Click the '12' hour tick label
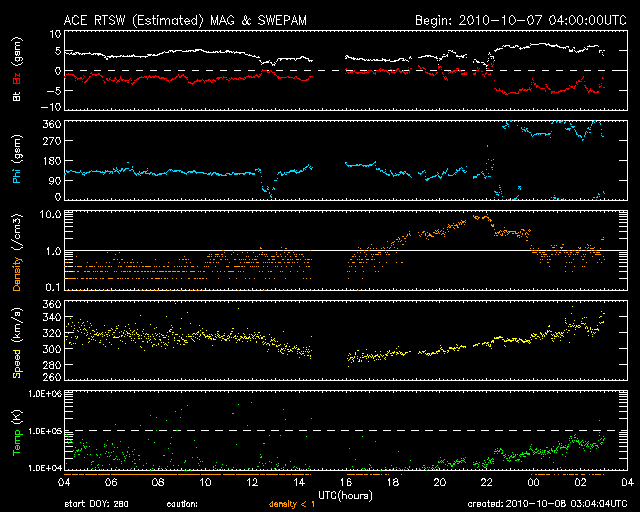Viewport: 640px width, 512px height. [252, 482]
